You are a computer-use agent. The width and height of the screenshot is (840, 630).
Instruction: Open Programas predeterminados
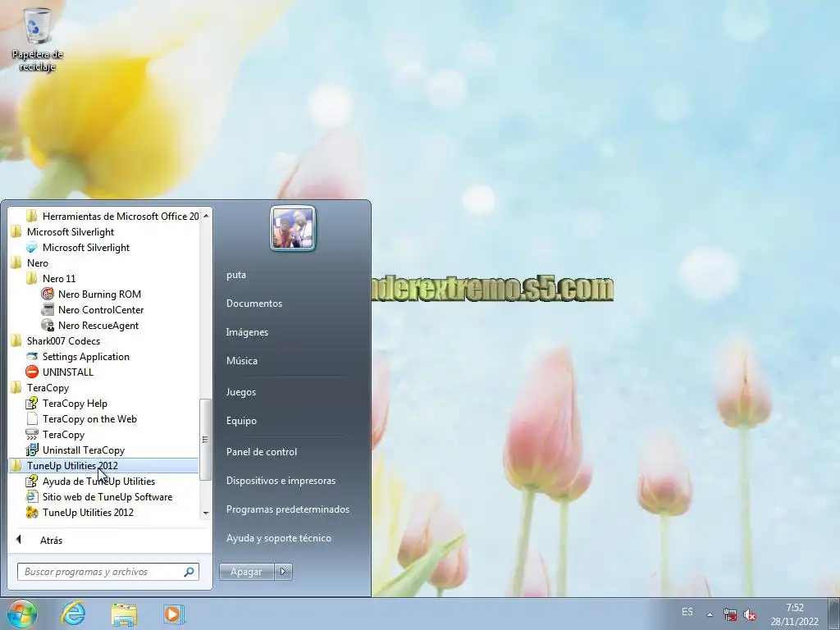288,509
